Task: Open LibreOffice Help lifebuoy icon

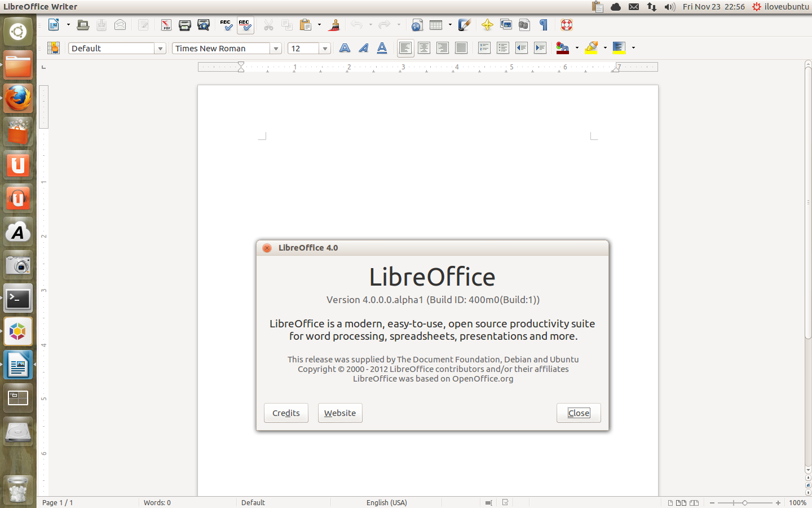Action: tap(567, 25)
